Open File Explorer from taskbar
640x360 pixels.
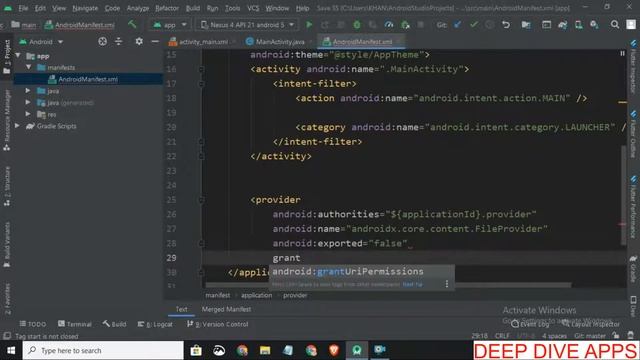265,350
